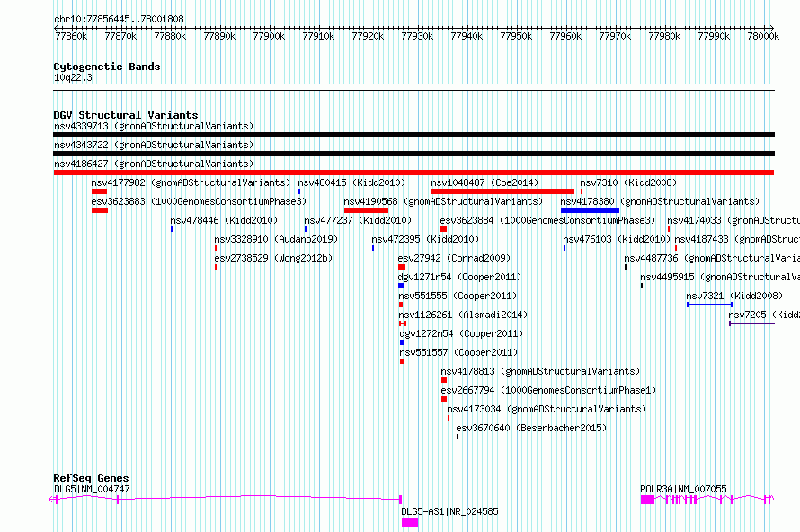Open the POLR3A|NM_007055 gene label

tap(683, 489)
